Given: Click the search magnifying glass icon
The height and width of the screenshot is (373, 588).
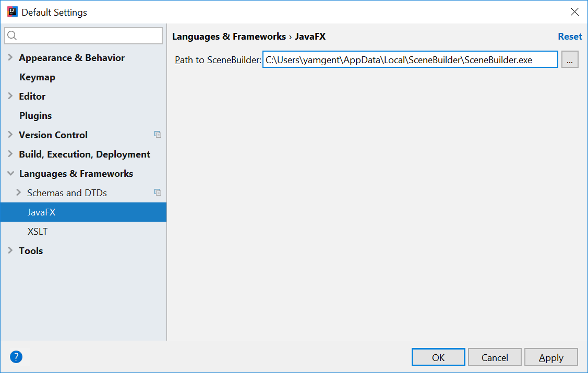Looking at the screenshot, I should click(x=13, y=35).
